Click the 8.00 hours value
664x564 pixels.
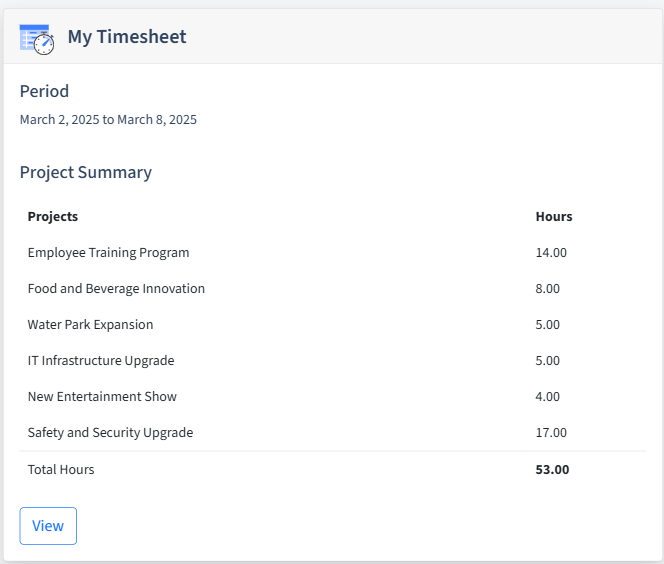[x=548, y=288]
